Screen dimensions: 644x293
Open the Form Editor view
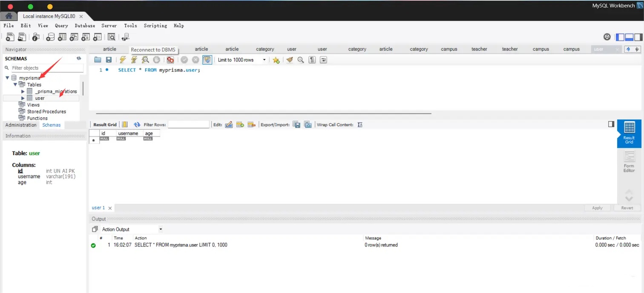tap(629, 162)
